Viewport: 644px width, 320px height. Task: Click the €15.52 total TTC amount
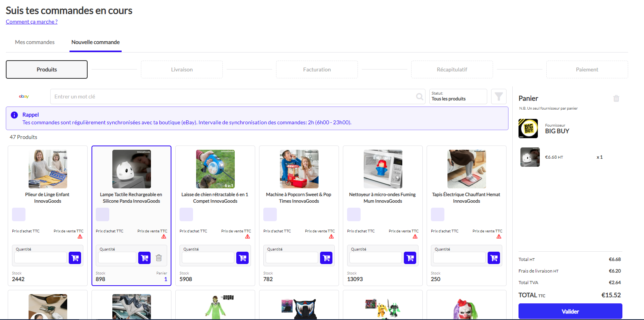tap(611, 295)
